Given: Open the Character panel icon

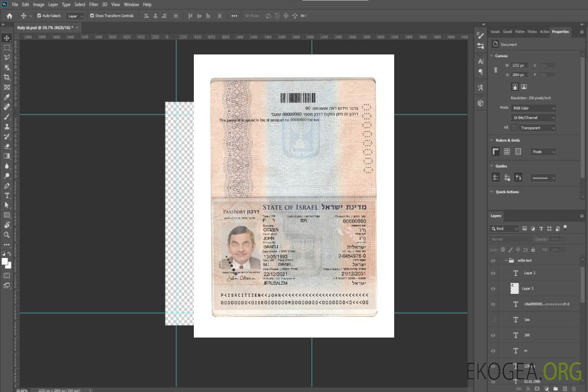Looking at the screenshot, I should 481,62.
